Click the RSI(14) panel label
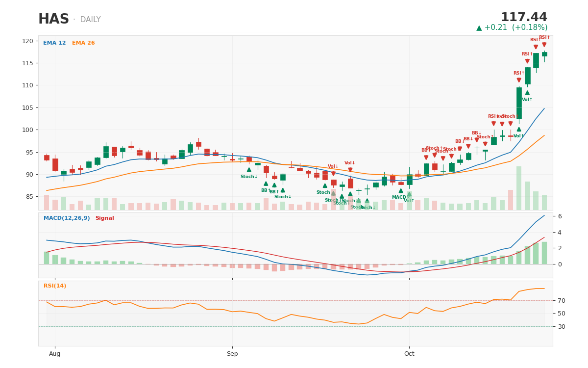 pyautogui.click(x=55, y=286)
